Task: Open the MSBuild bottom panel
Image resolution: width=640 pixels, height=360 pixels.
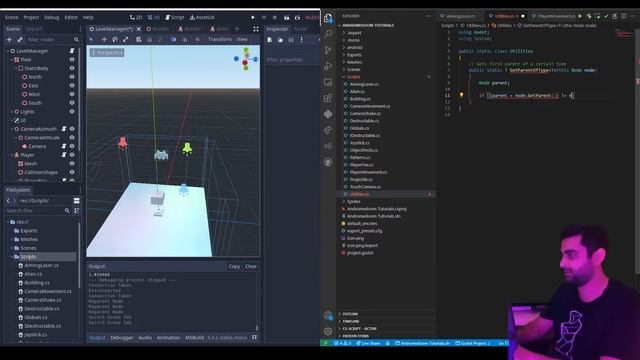Action: tap(194, 338)
